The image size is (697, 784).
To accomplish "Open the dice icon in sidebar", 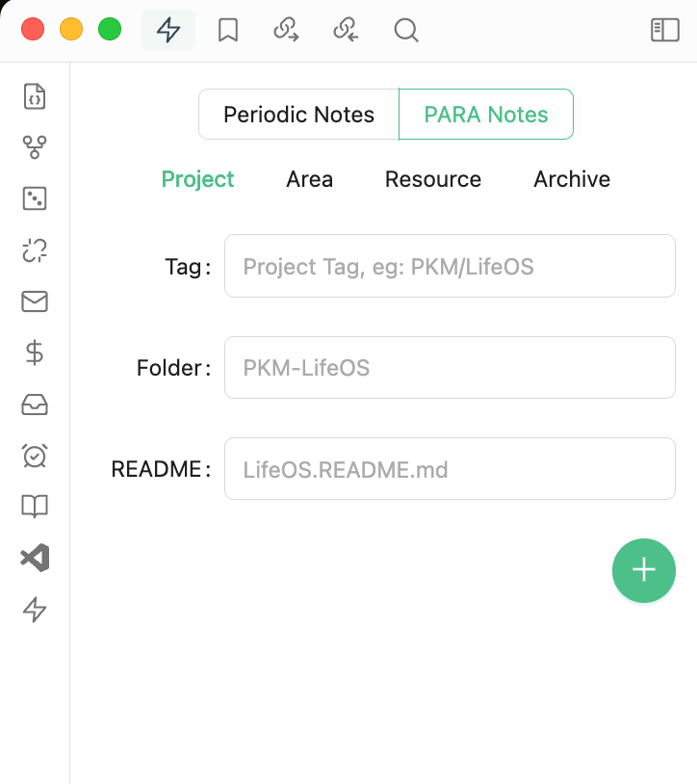I will (35, 198).
